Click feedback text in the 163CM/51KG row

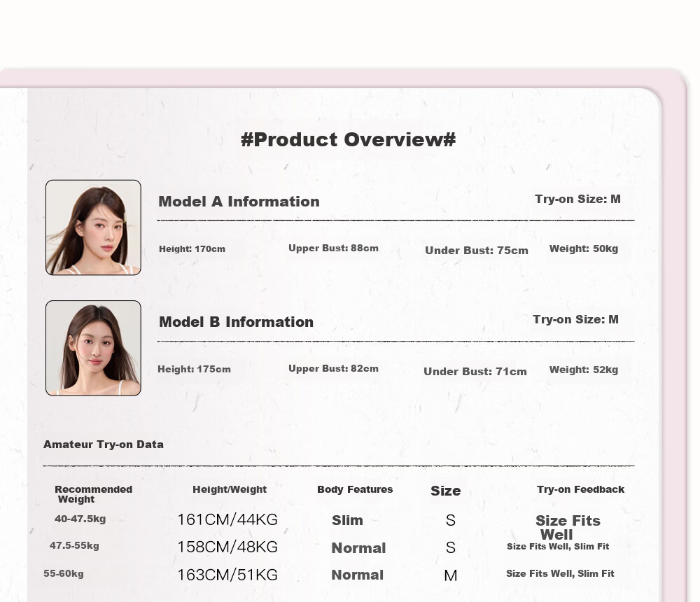point(560,573)
